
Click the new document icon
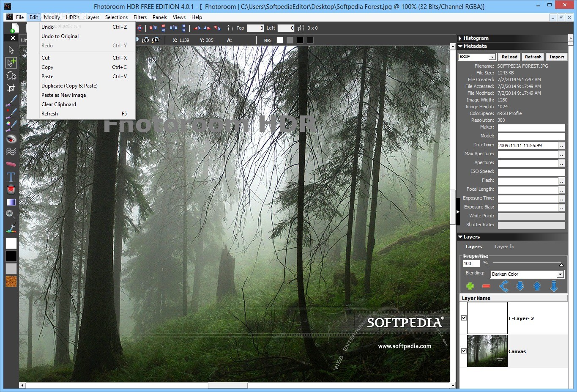click(x=14, y=28)
